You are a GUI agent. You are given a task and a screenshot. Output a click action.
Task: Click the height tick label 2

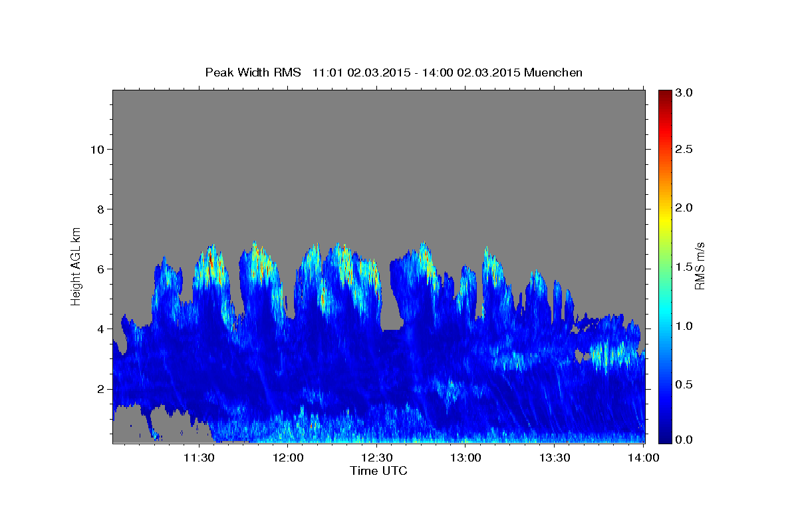pos(99,388)
